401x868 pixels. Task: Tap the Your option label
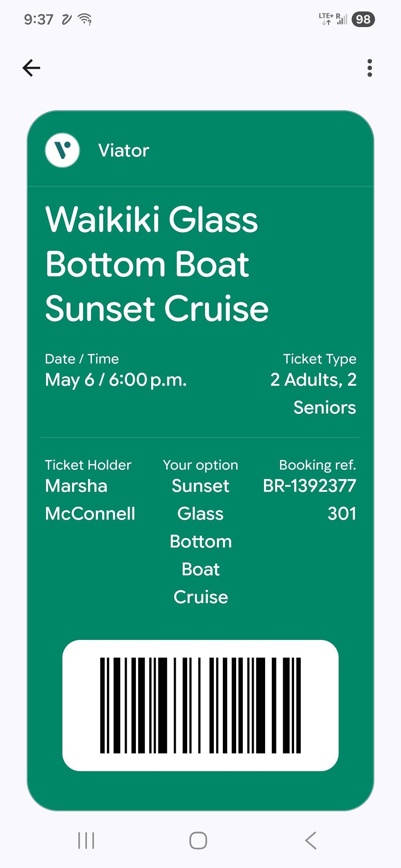(x=200, y=465)
